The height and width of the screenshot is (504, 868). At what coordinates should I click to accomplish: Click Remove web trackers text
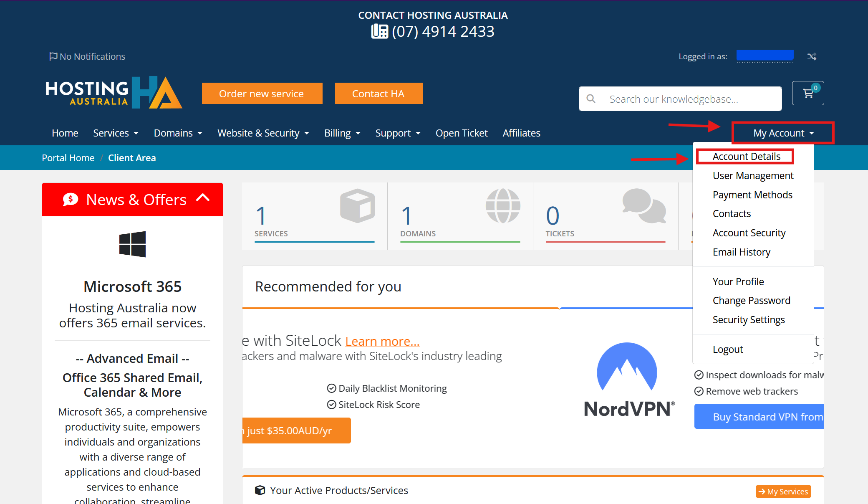click(x=752, y=391)
